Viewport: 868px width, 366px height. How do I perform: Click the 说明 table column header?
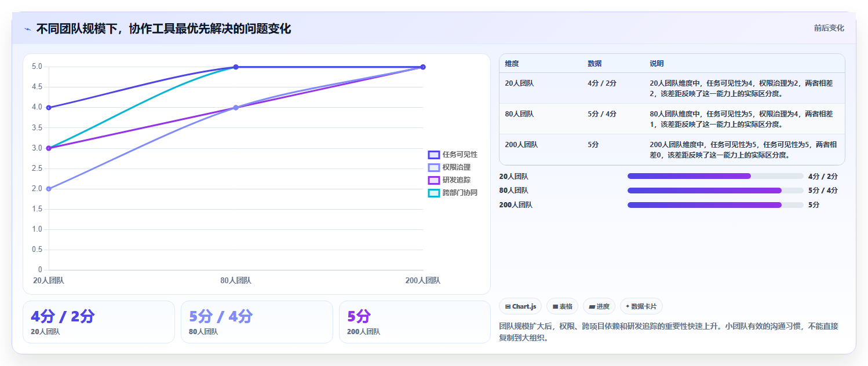(x=657, y=64)
